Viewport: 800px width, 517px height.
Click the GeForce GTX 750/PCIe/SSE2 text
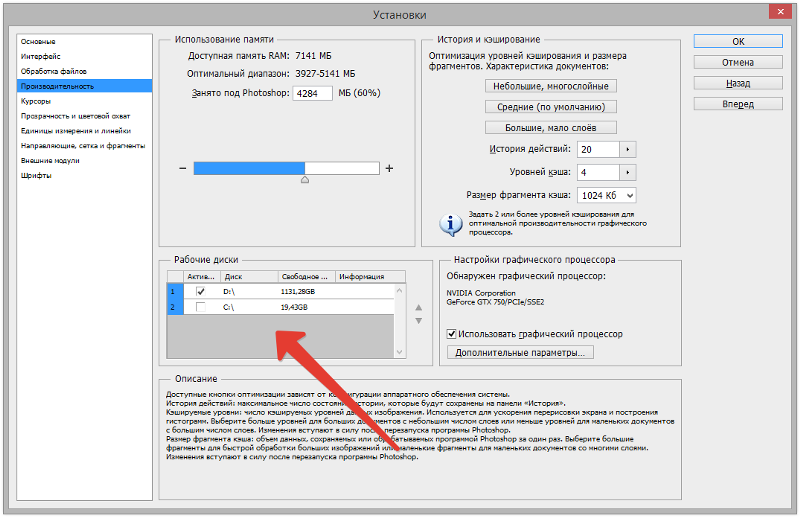(x=495, y=302)
